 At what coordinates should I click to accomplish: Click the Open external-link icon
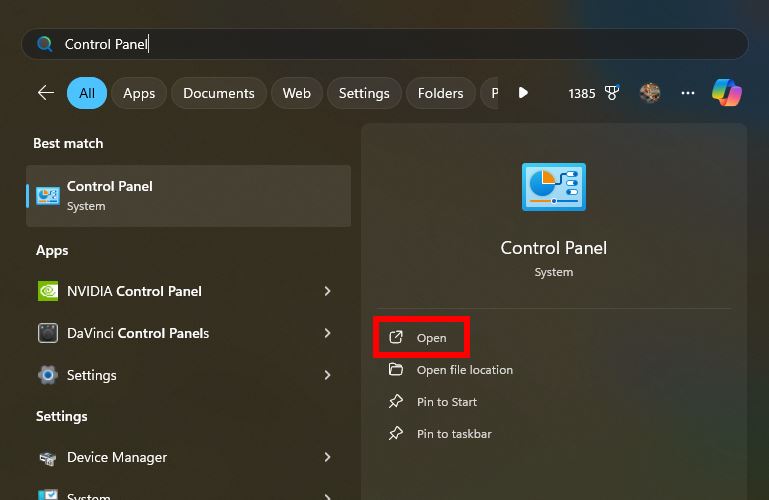pyautogui.click(x=396, y=337)
